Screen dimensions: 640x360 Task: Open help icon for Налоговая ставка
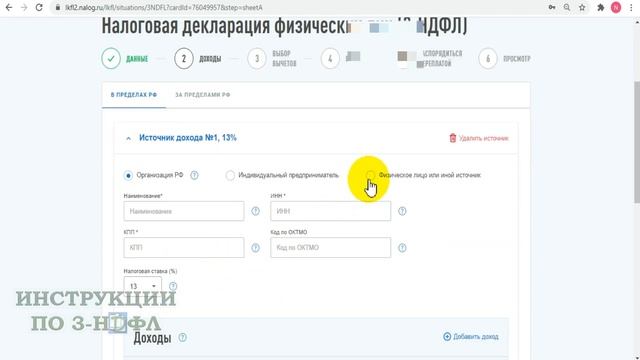(173, 286)
